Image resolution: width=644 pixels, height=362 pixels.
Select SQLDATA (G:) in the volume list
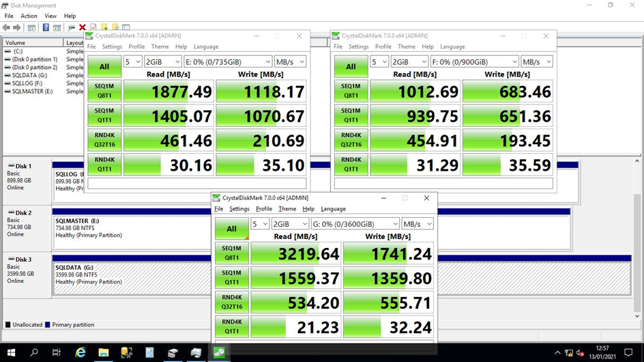coord(29,75)
